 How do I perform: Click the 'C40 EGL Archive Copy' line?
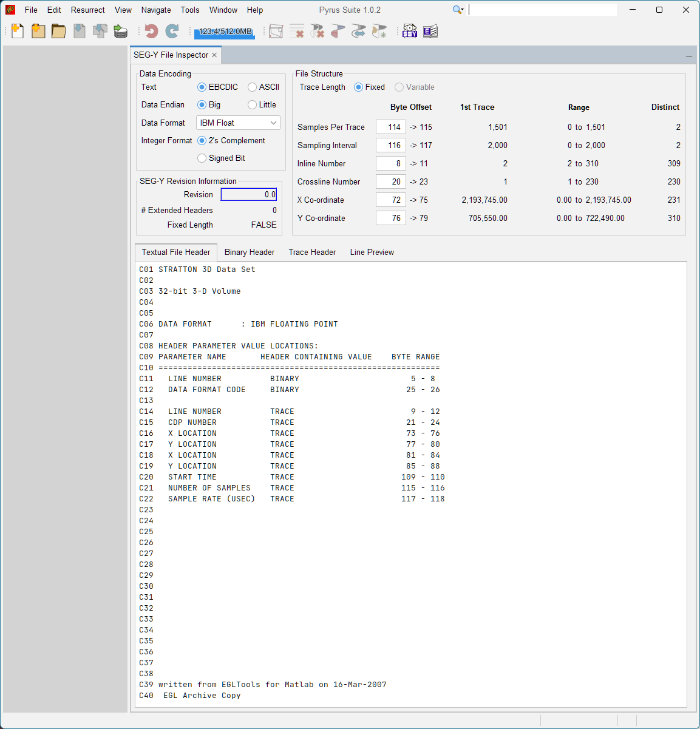(190, 696)
